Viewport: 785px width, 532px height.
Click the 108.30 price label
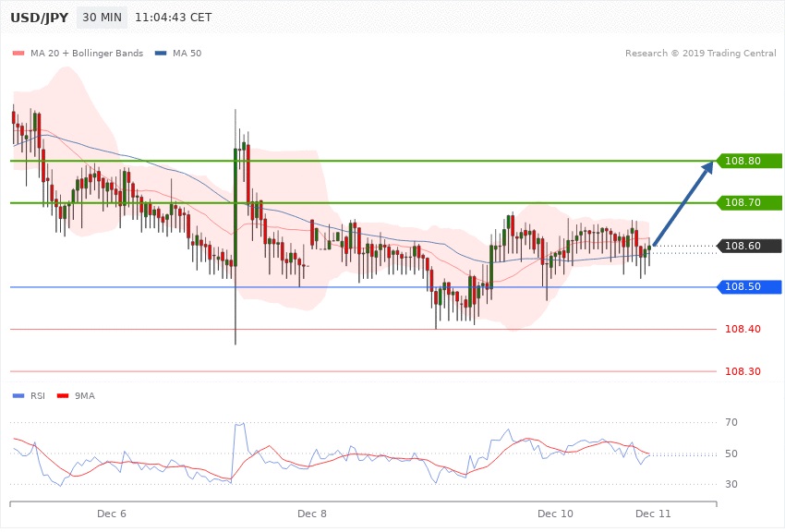tap(743, 371)
